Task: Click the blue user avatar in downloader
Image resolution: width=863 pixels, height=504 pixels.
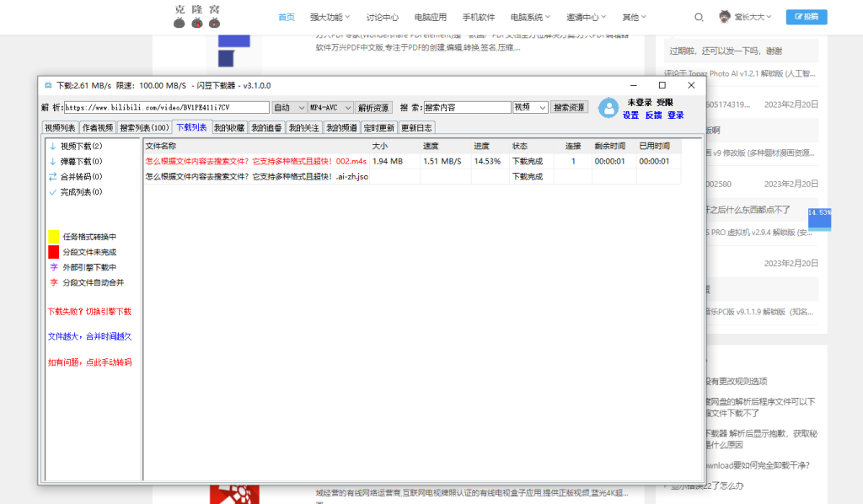Action: pos(608,108)
